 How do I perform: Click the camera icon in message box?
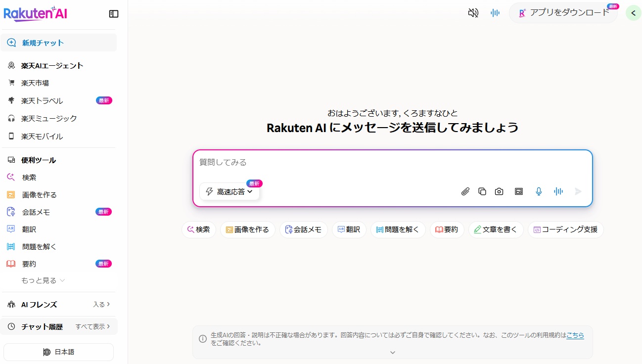pos(499,191)
